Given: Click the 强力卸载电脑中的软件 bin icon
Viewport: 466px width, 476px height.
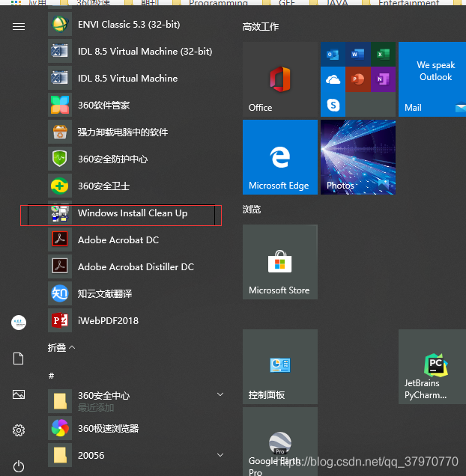Looking at the screenshot, I should click(x=60, y=132).
